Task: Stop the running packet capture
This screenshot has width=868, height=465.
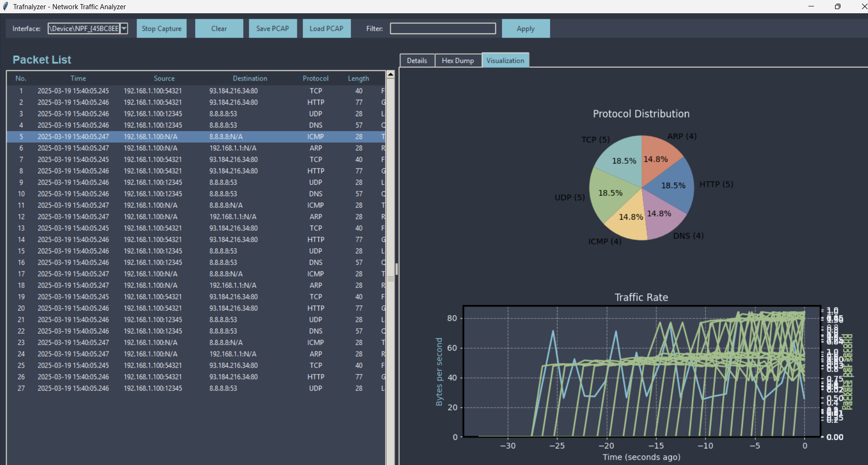Action: point(162,28)
